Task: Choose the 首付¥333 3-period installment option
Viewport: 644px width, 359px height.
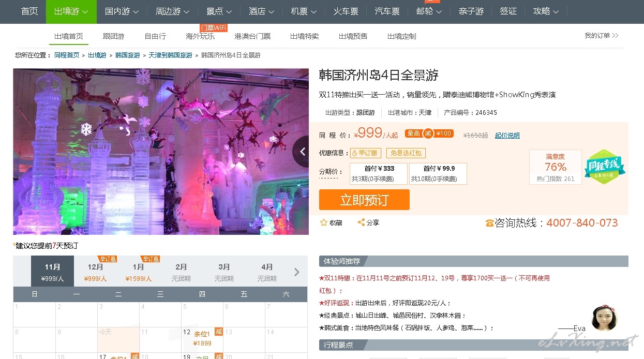Action: pos(379,174)
